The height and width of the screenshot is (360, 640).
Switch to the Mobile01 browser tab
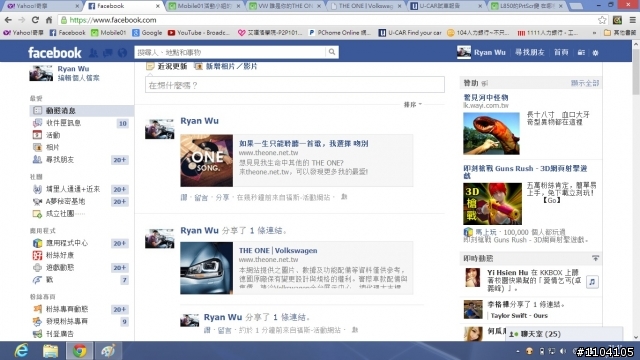pos(205,6)
